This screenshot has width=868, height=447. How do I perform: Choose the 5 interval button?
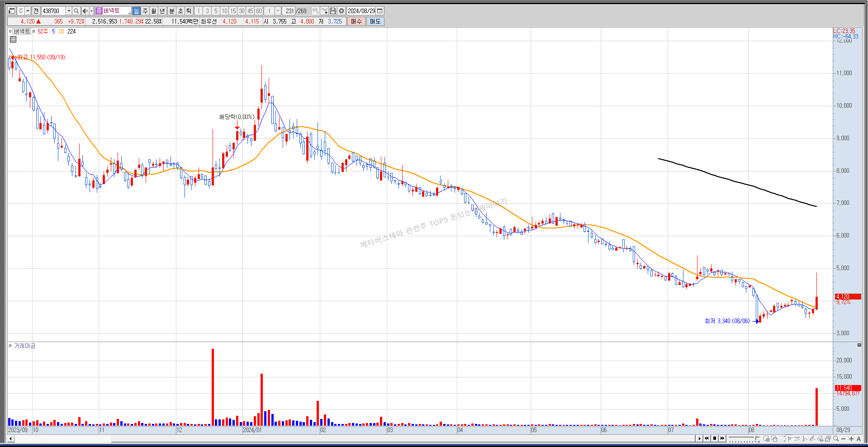[x=216, y=11]
